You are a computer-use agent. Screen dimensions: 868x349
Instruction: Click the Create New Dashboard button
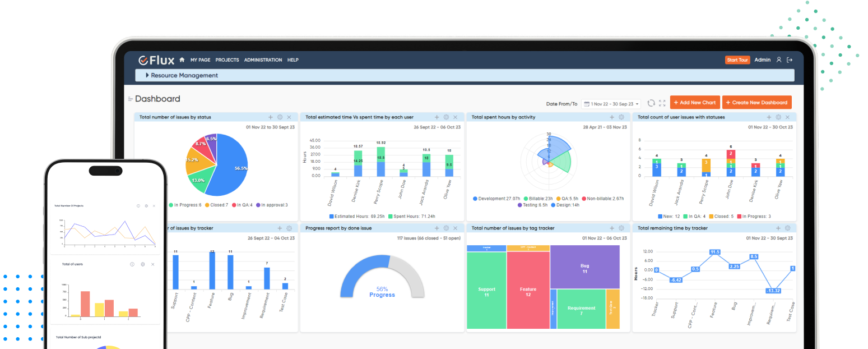pyautogui.click(x=757, y=102)
